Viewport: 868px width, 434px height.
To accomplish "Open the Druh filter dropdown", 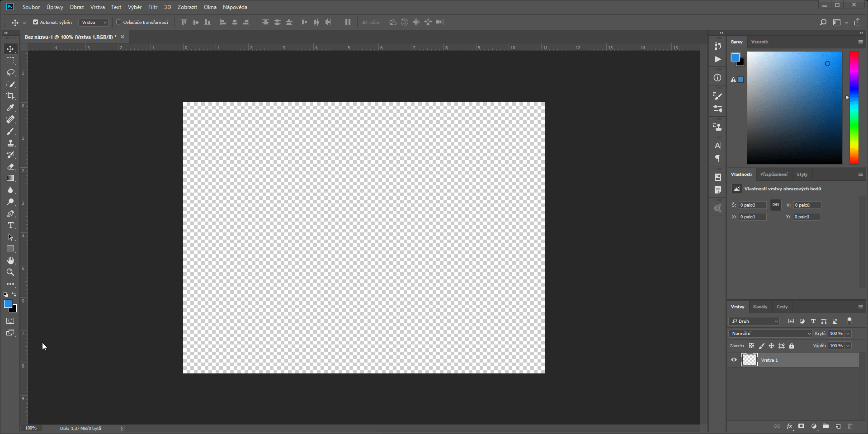I will [x=754, y=321].
